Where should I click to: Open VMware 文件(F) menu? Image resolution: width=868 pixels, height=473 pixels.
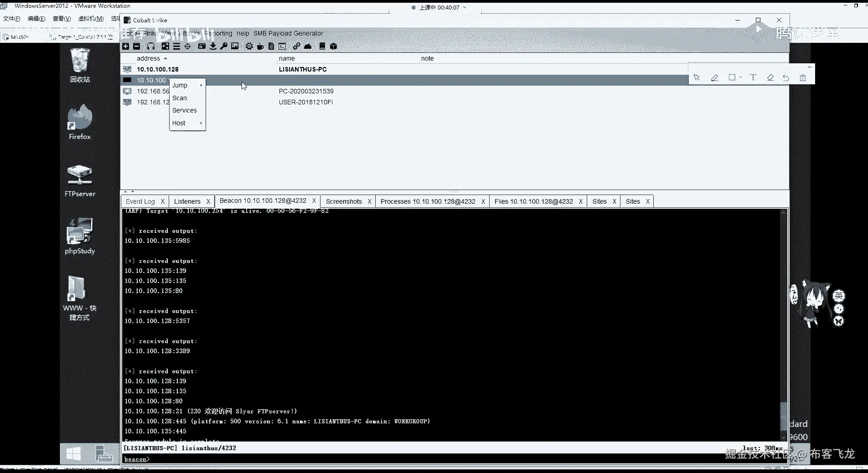click(x=12, y=19)
